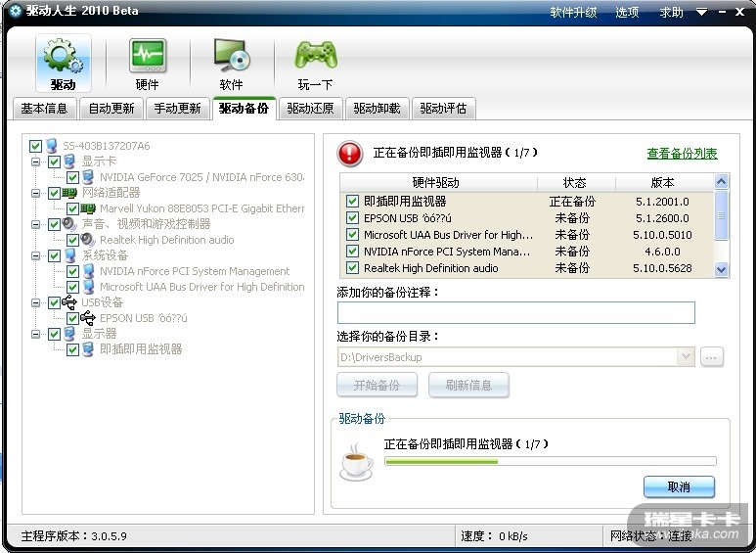The width and height of the screenshot is (756, 553).
Task: Switch to the 驱动评估 tab
Action: (x=444, y=108)
